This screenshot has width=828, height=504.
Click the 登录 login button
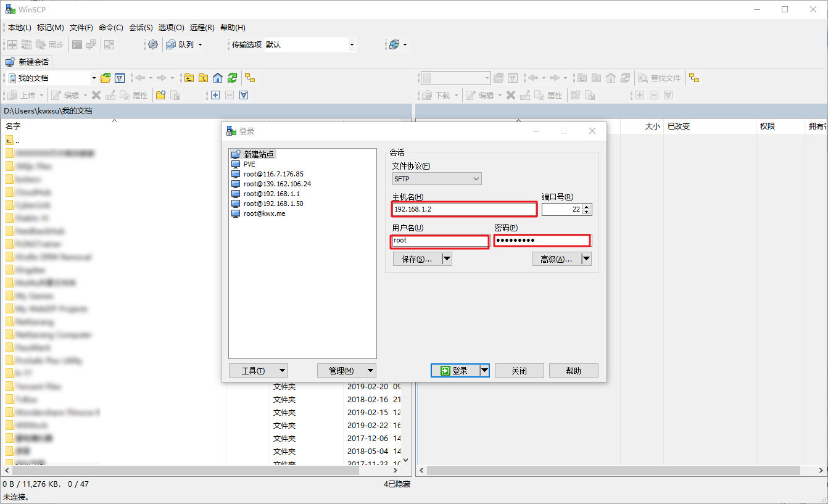[455, 370]
